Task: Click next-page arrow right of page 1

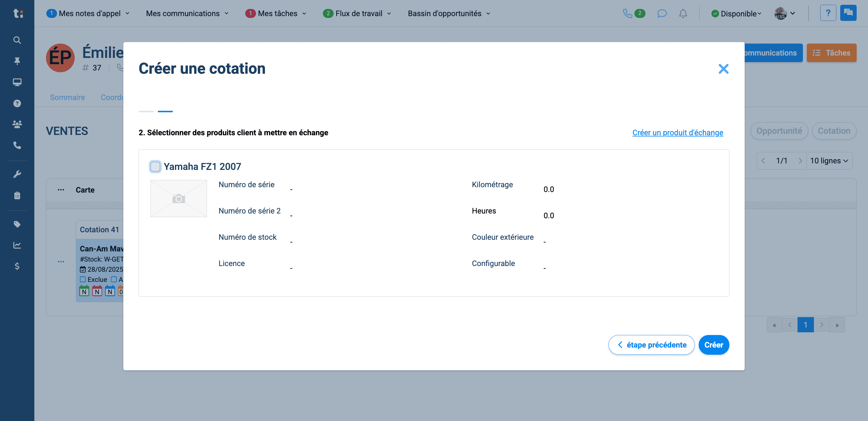Action: (821, 325)
